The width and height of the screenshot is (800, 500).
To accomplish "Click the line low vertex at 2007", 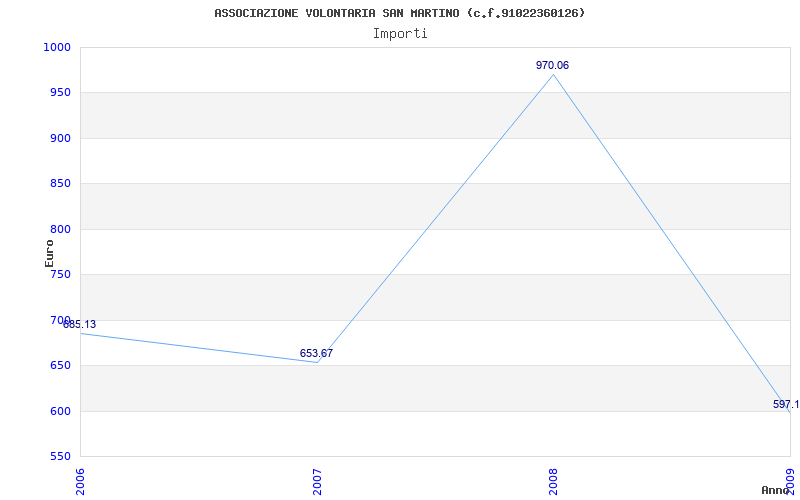I will (317, 362).
